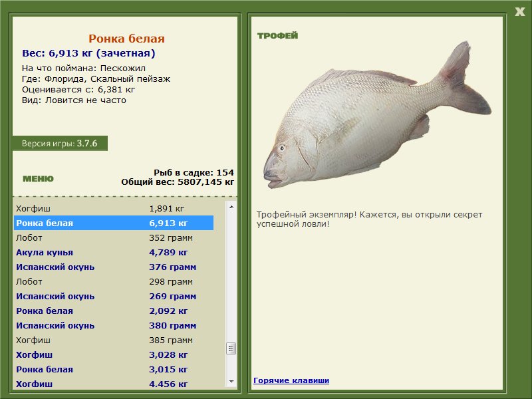The width and height of the screenshot is (532, 399).
Task: Click the scroll up arrow in fish list
Action: pos(231,207)
